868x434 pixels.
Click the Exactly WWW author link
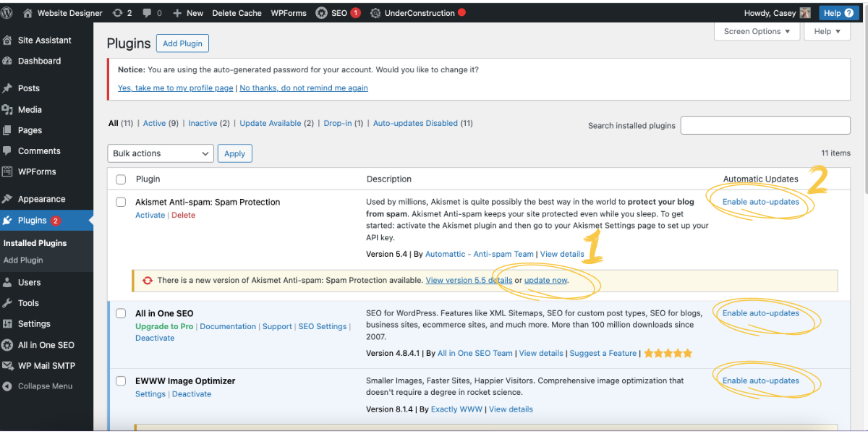tap(456, 409)
